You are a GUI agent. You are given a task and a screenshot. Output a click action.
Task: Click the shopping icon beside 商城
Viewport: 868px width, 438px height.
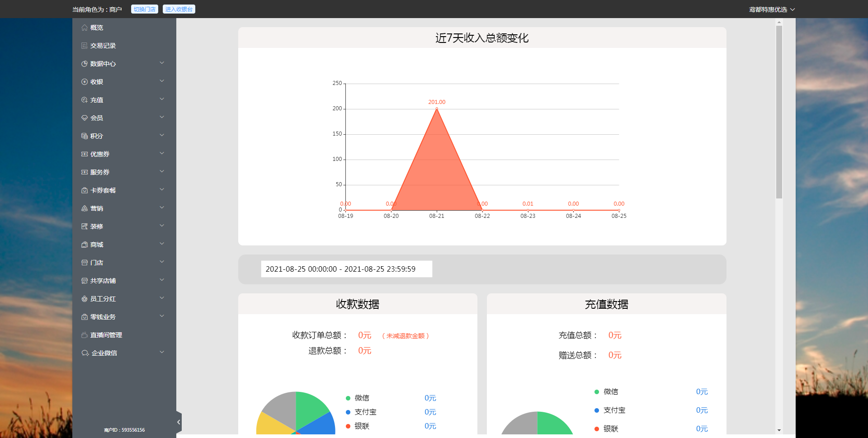[85, 245]
